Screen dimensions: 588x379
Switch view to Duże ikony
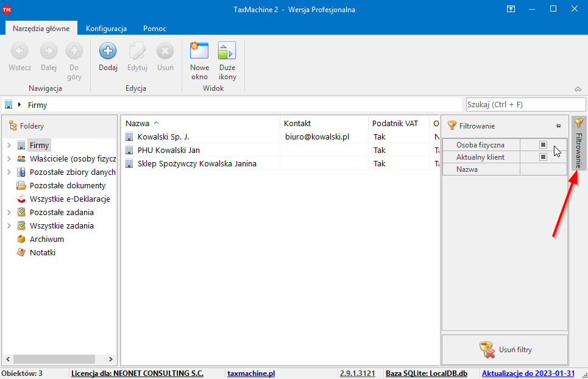[x=227, y=51]
